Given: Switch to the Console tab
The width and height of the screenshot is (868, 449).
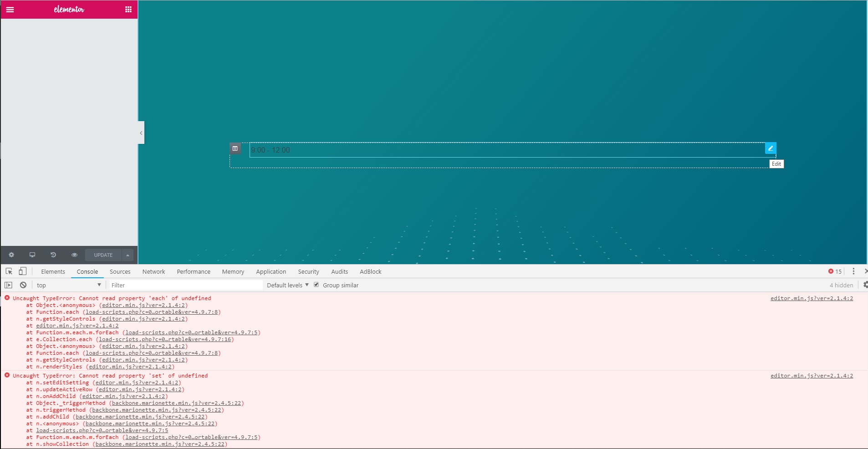Looking at the screenshot, I should click(x=87, y=272).
